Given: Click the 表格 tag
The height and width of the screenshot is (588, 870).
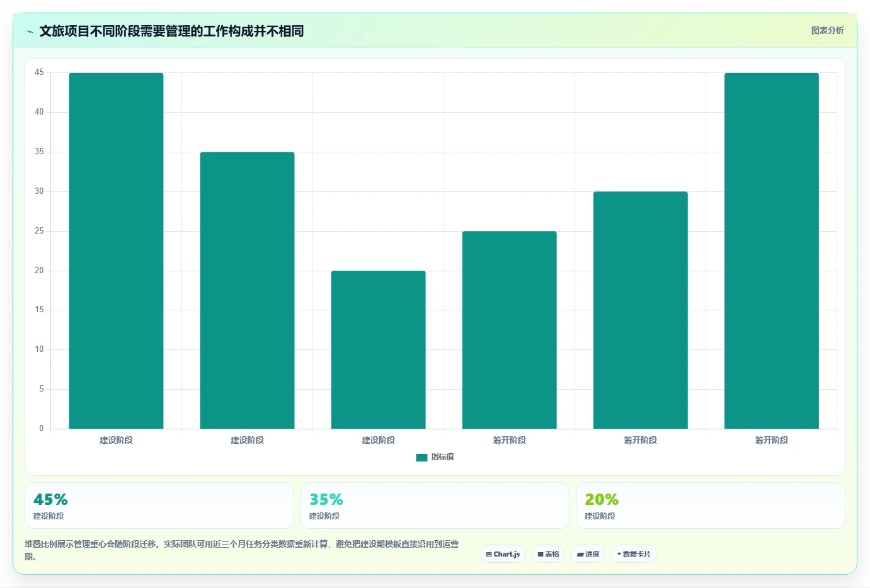Looking at the screenshot, I should point(548,554).
